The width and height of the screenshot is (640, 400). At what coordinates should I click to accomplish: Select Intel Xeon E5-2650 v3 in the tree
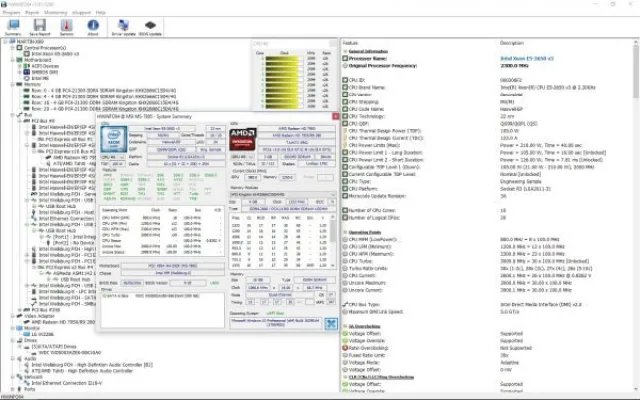(x=55, y=54)
